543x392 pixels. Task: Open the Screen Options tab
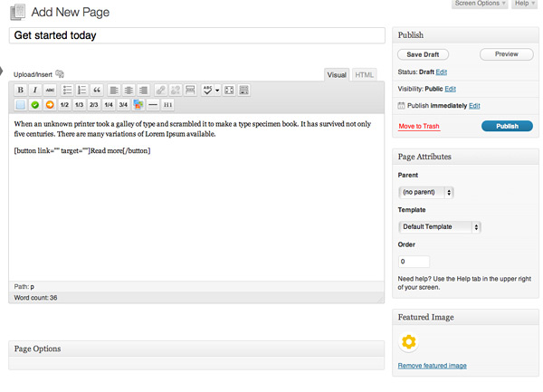478,4
